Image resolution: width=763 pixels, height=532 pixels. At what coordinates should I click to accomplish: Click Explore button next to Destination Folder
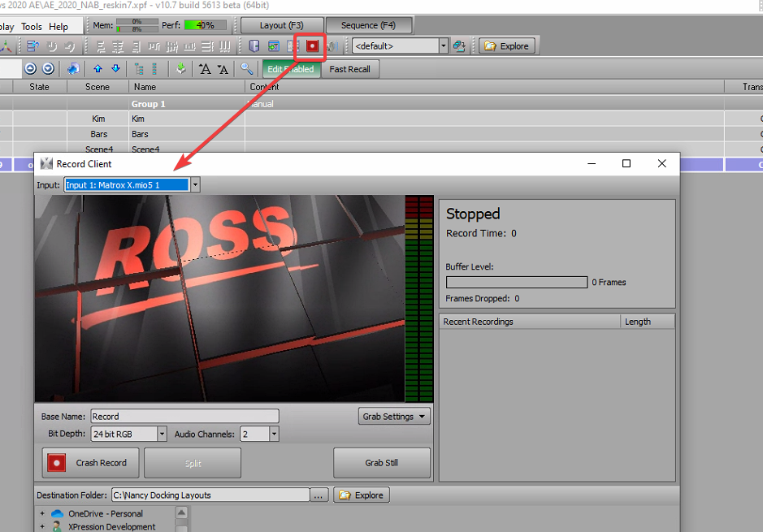[x=362, y=495]
